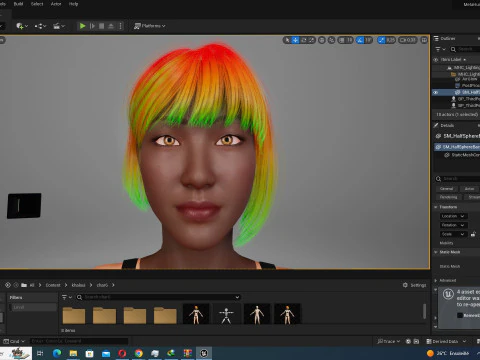Open the Actor menu

point(56,4)
